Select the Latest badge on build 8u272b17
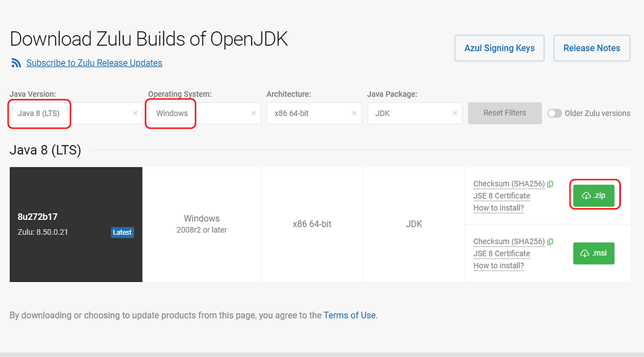This screenshot has width=644, height=357. [x=122, y=232]
